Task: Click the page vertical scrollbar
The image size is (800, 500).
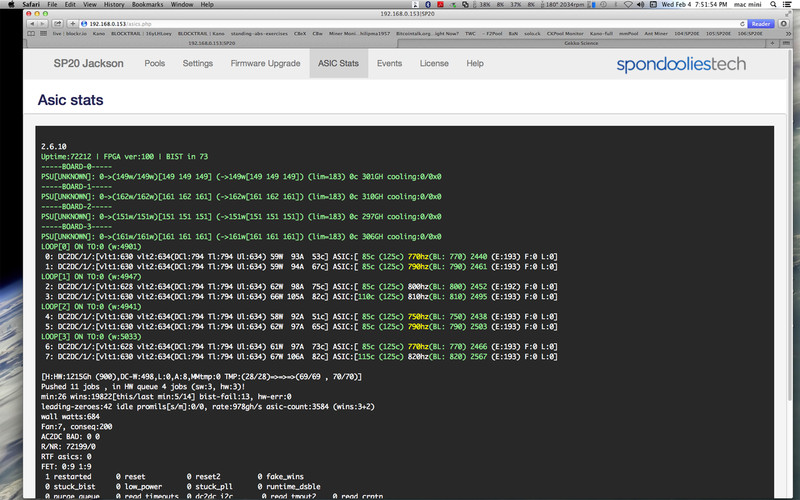Action: click(x=790, y=224)
